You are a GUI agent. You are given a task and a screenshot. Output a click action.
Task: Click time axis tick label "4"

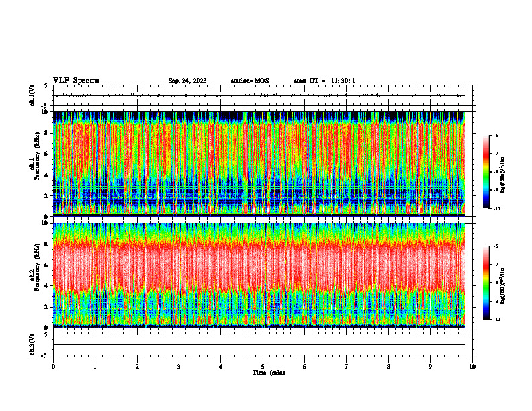[221, 367]
